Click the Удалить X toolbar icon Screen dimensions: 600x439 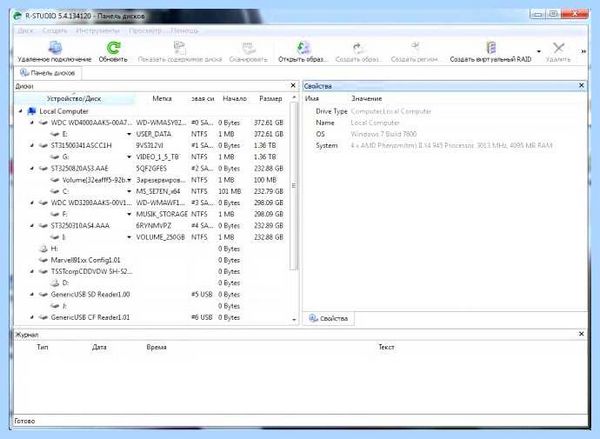click(x=558, y=48)
